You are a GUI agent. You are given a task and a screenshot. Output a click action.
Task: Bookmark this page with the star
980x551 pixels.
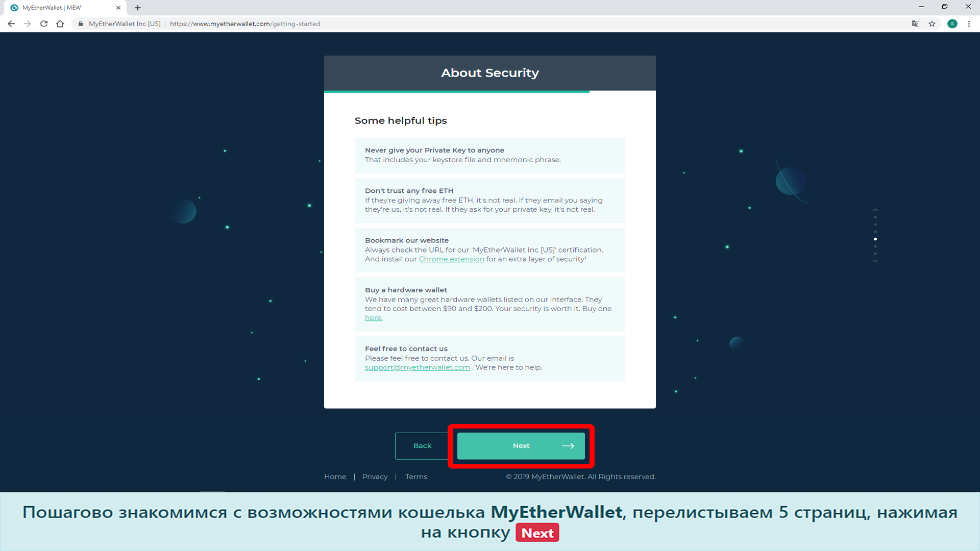pyautogui.click(x=932, y=23)
